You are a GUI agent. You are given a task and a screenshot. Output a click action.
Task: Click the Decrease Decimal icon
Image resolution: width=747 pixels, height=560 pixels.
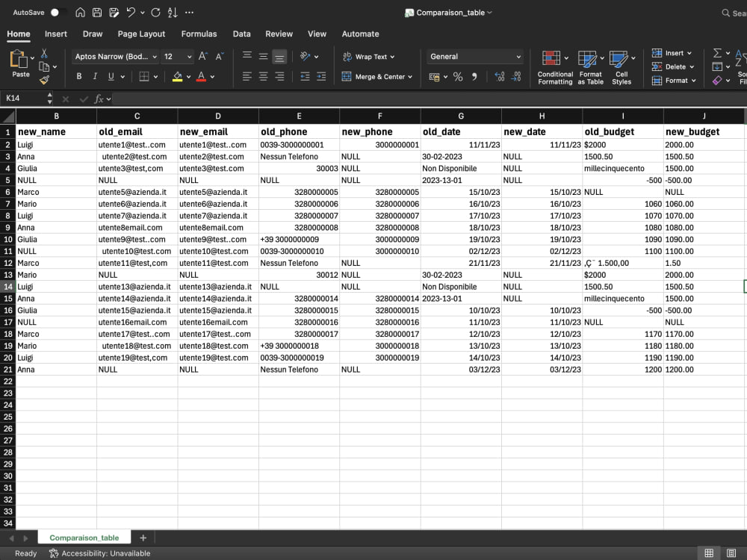click(516, 76)
